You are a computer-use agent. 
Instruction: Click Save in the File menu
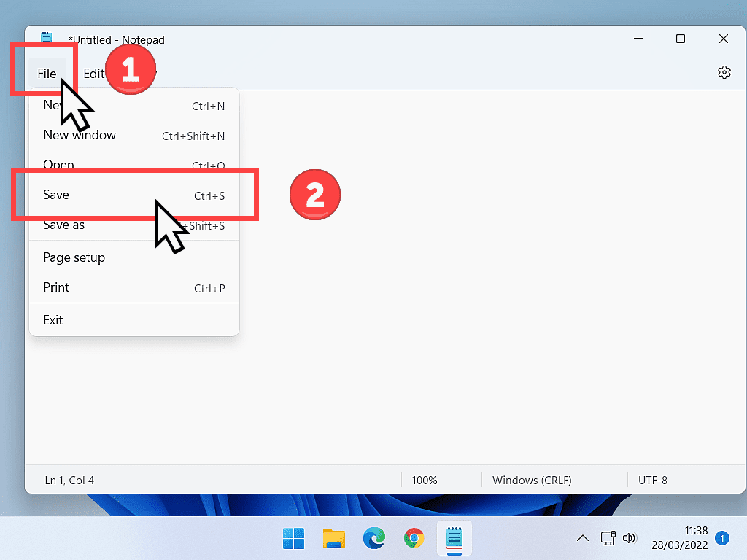(134, 195)
